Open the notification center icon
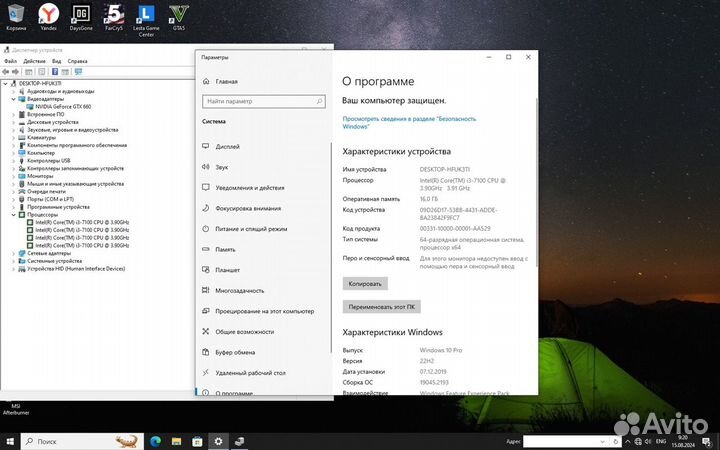Viewport: 720px width, 450px height. (x=707, y=441)
